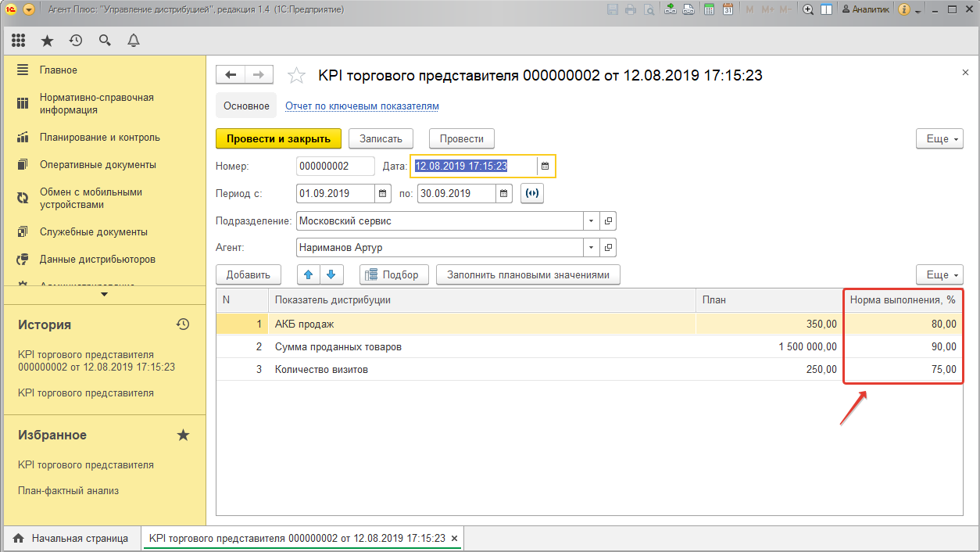The width and height of the screenshot is (980, 552).
Task: Select the Сумма проданных товаров row
Action: [589, 347]
